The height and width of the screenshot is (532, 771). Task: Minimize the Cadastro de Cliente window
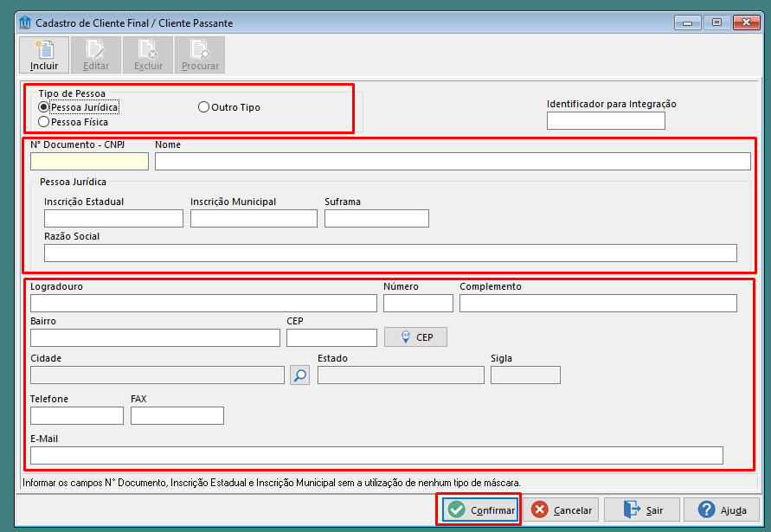click(x=687, y=22)
